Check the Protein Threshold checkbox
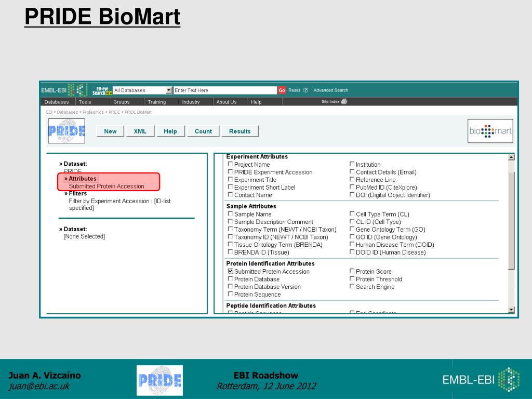 [352, 278]
